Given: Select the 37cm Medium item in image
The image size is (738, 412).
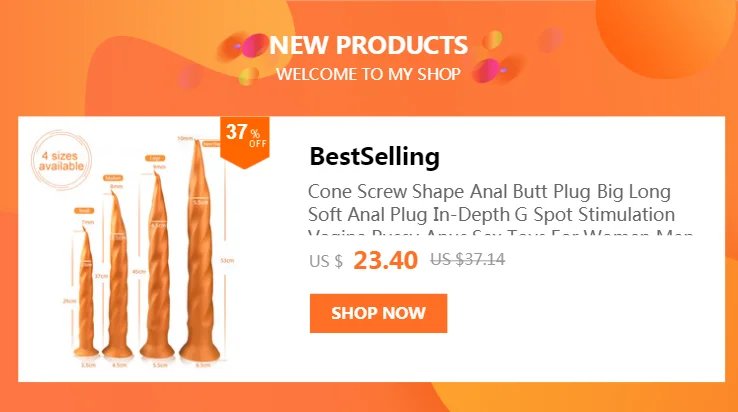Looking at the screenshot, I should [x=117, y=274].
